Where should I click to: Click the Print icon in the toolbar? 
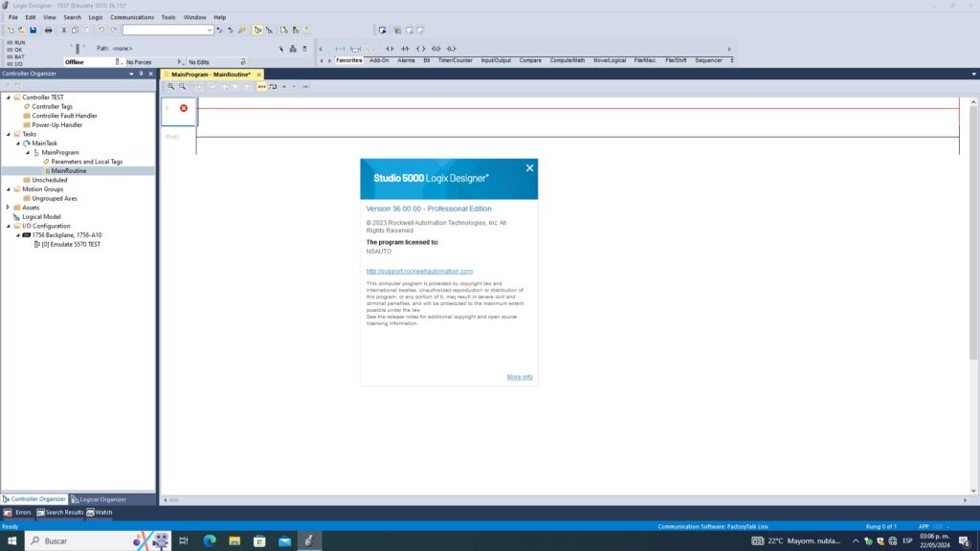(x=48, y=30)
